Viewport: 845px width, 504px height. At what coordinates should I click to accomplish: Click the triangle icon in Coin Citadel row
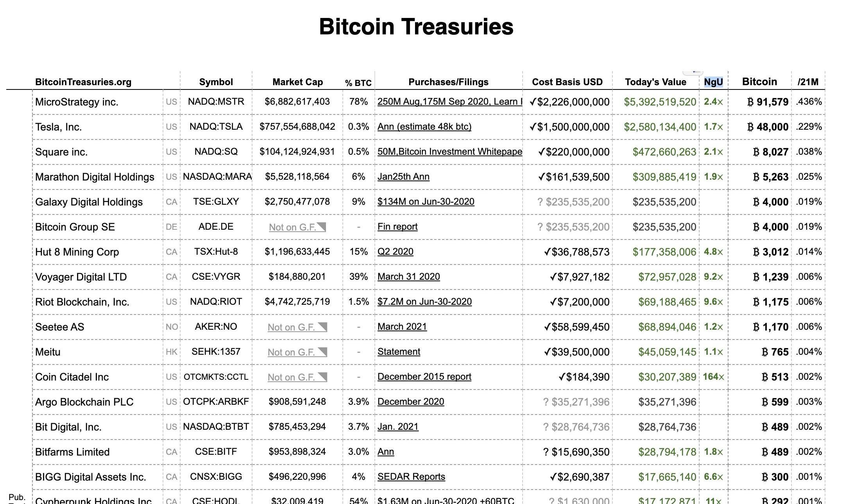tap(322, 377)
